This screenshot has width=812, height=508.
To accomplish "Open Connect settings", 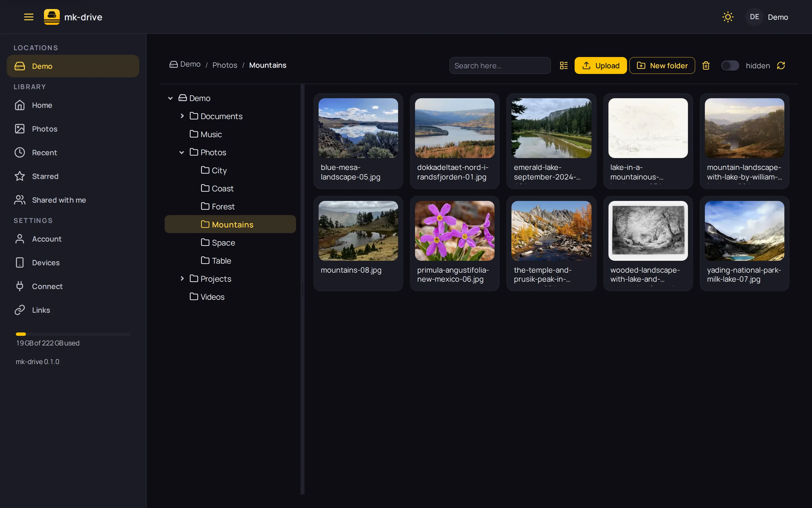I will 73,286.
